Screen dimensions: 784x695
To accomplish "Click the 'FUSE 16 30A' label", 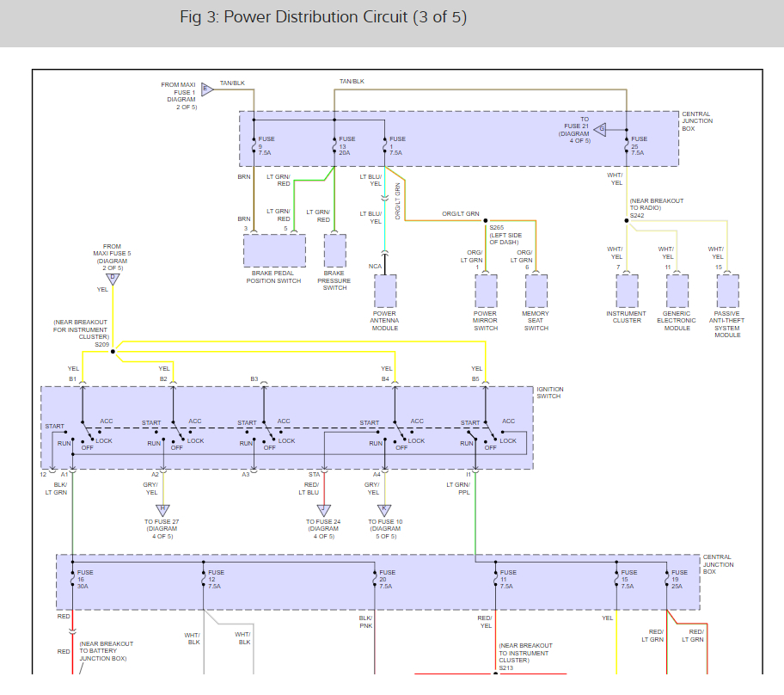I will [x=85, y=580].
